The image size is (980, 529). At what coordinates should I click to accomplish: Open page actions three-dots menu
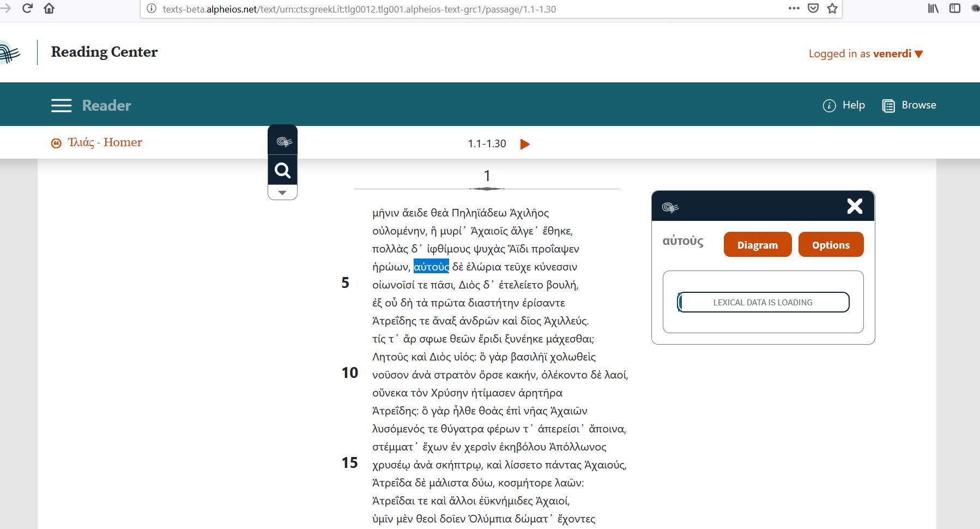click(794, 8)
